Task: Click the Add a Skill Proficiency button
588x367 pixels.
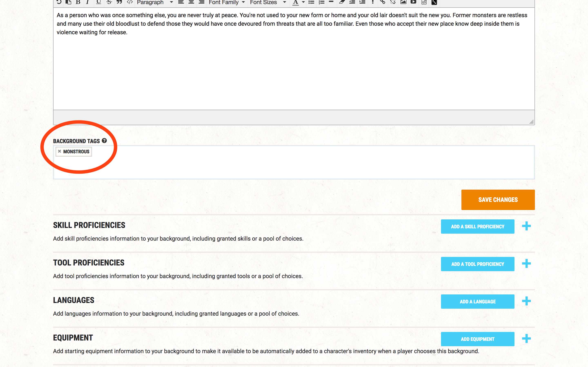Action: pos(478,227)
